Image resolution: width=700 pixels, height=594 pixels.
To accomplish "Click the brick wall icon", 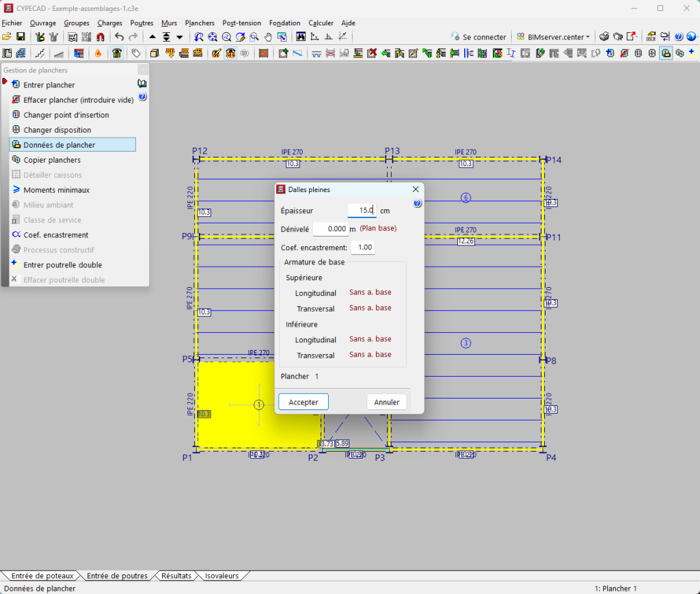I will (x=263, y=53).
